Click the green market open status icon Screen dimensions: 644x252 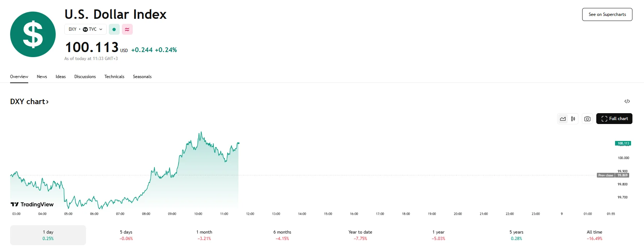[114, 29]
